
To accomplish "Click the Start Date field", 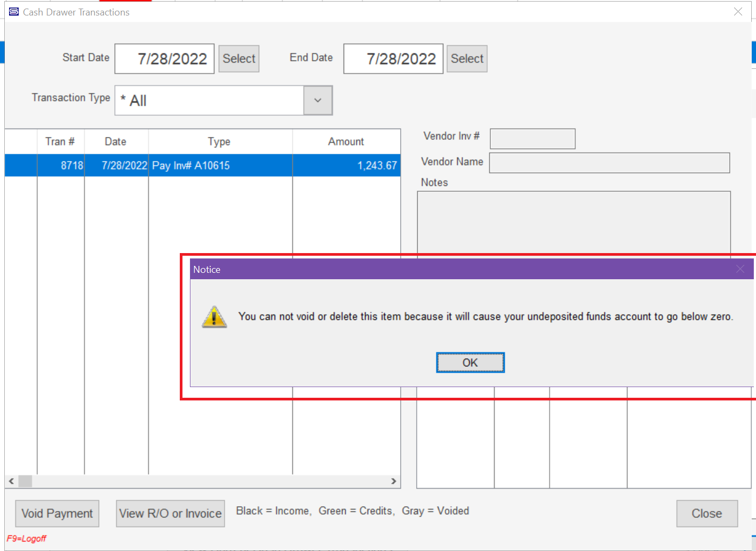I will pos(164,59).
